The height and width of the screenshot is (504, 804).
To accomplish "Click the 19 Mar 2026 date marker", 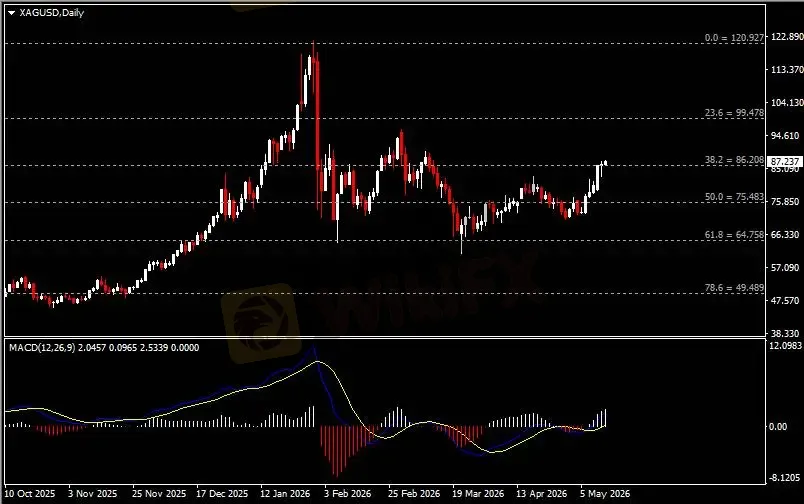I will (477, 494).
